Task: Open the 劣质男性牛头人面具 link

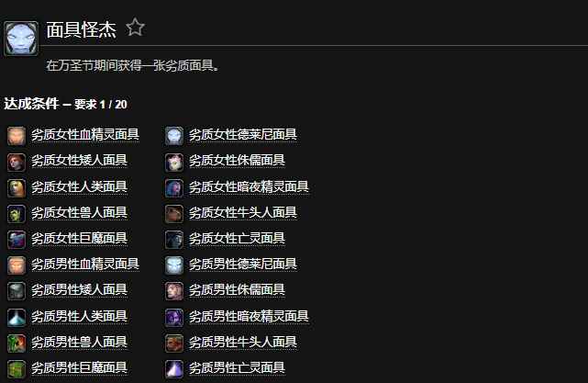Action: (242, 342)
